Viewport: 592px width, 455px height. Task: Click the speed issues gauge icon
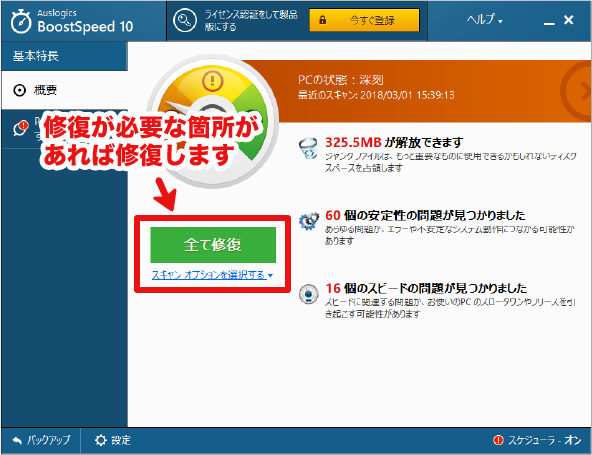(308, 294)
